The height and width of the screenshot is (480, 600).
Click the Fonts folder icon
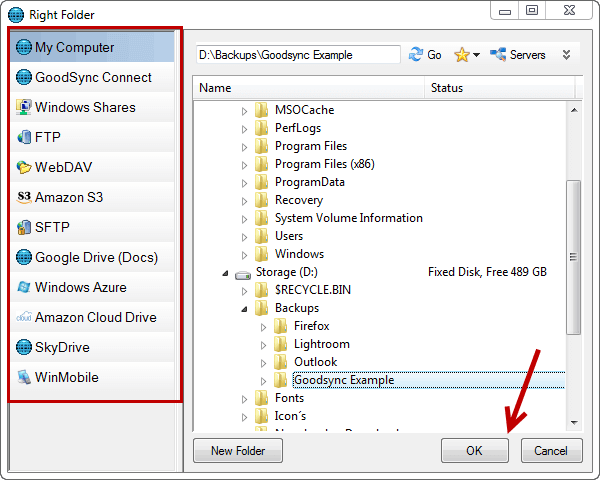[261, 398]
